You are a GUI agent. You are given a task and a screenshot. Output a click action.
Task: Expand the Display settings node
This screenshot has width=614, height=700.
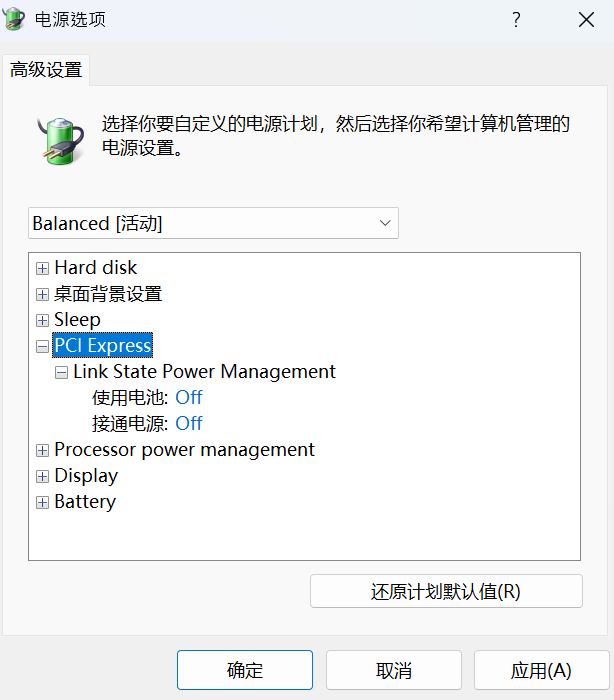pyautogui.click(x=42, y=476)
